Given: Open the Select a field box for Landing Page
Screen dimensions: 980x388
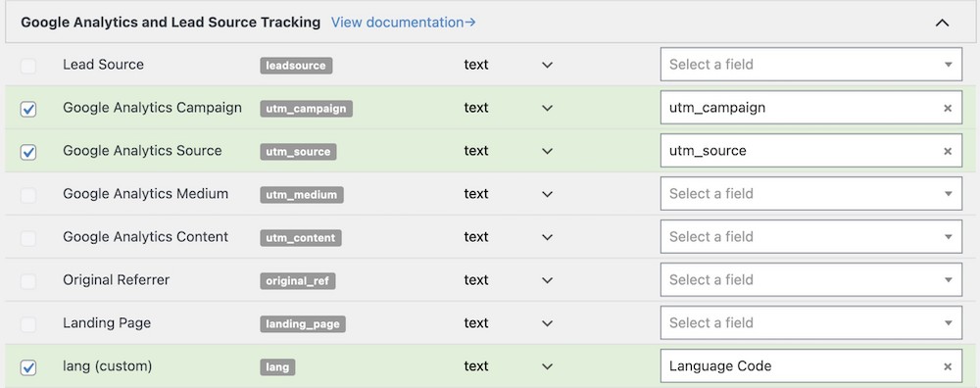Looking at the screenshot, I should click(810, 323).
